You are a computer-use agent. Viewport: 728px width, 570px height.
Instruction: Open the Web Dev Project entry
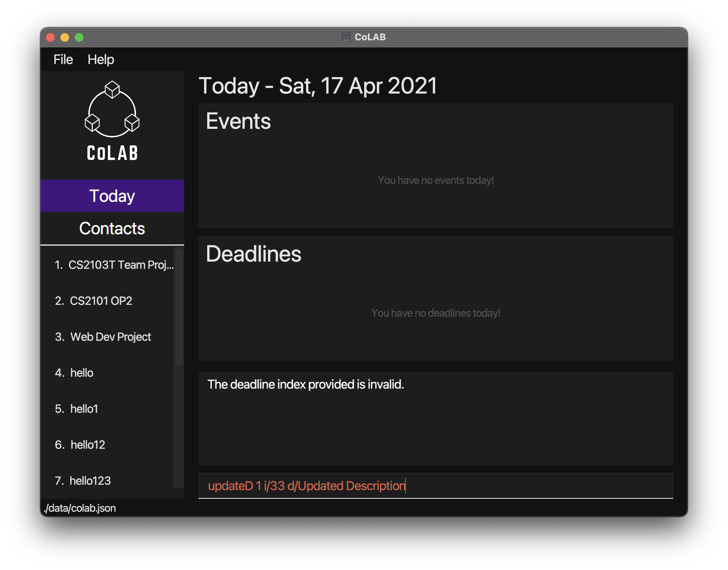click(110, 337)
